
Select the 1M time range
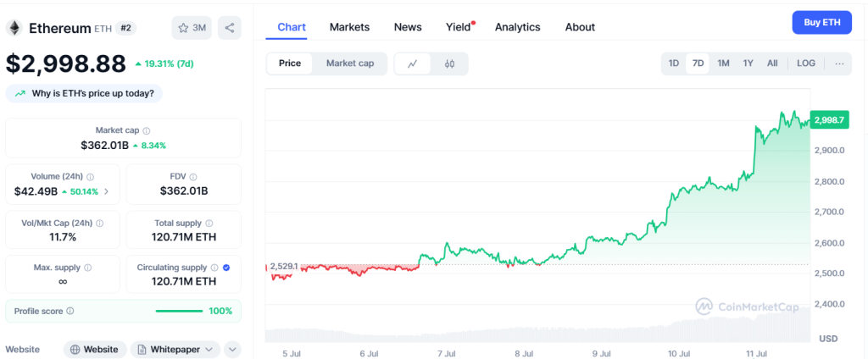pos(723,64)
